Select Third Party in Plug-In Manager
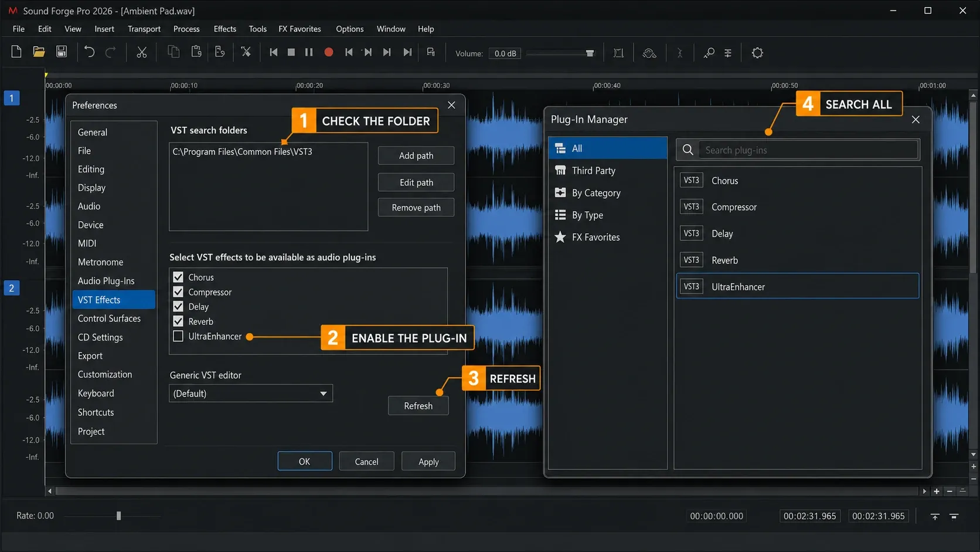Screen dimensions: 980x552 pyautogui.click(x=608, y=171)
